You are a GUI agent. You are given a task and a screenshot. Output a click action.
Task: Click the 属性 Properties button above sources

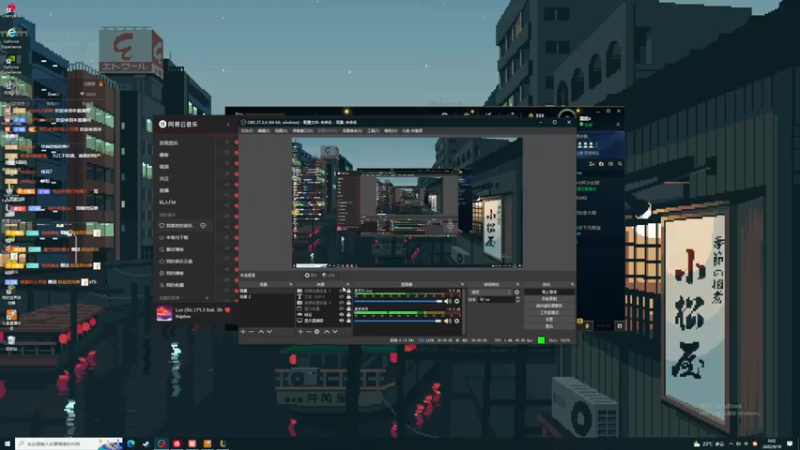311,275
